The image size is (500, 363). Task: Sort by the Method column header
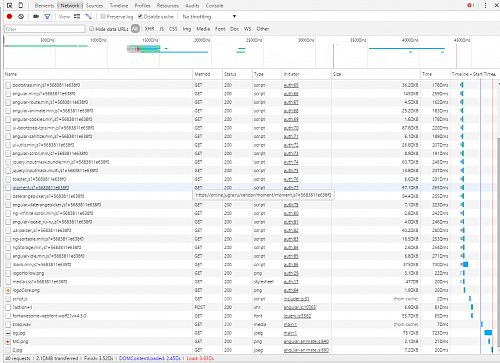tap(208, 74)
